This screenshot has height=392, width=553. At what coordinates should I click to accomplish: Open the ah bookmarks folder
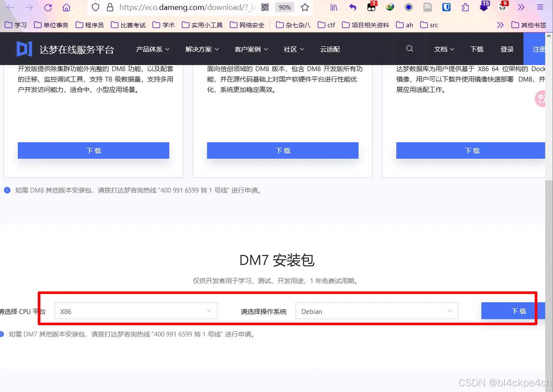tap(405, 25)
